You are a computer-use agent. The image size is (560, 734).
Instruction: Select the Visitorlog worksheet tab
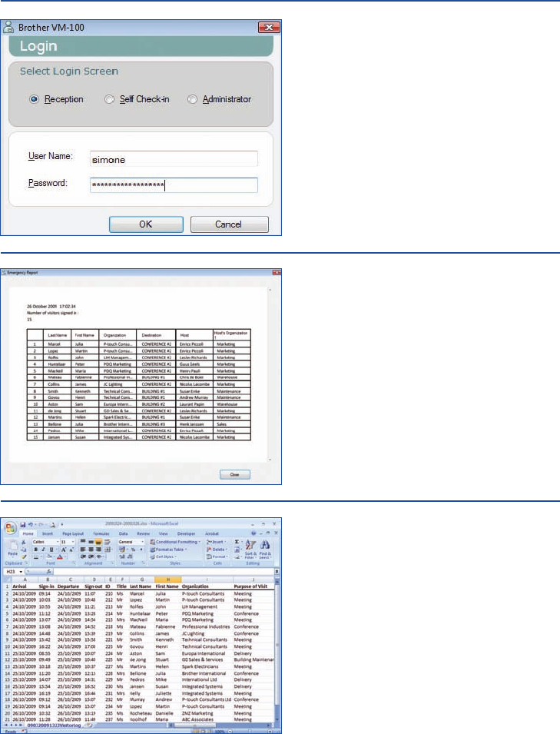[x=54, y=725]
